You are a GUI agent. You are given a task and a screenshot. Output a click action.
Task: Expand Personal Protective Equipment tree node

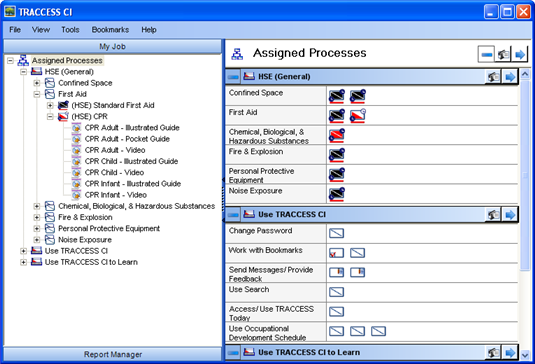coord(37,229)
